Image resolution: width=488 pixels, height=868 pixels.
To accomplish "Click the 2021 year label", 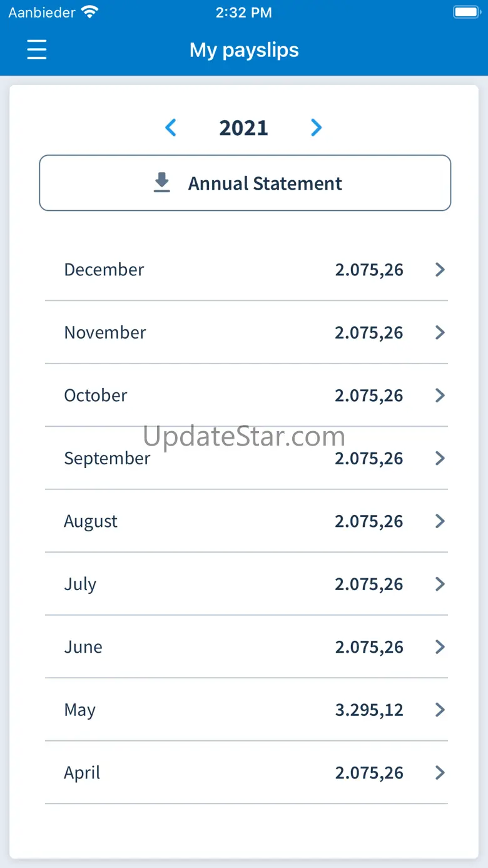I will [x=243, y=128].
